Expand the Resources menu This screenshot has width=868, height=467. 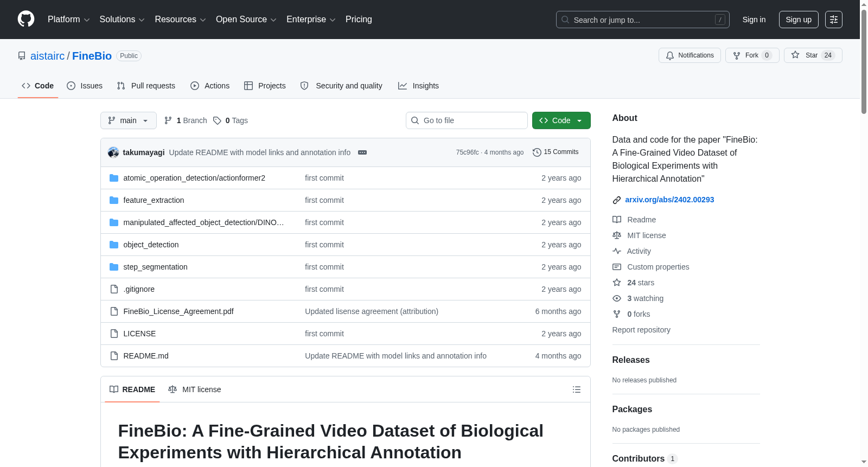click(x=180, y=20)
